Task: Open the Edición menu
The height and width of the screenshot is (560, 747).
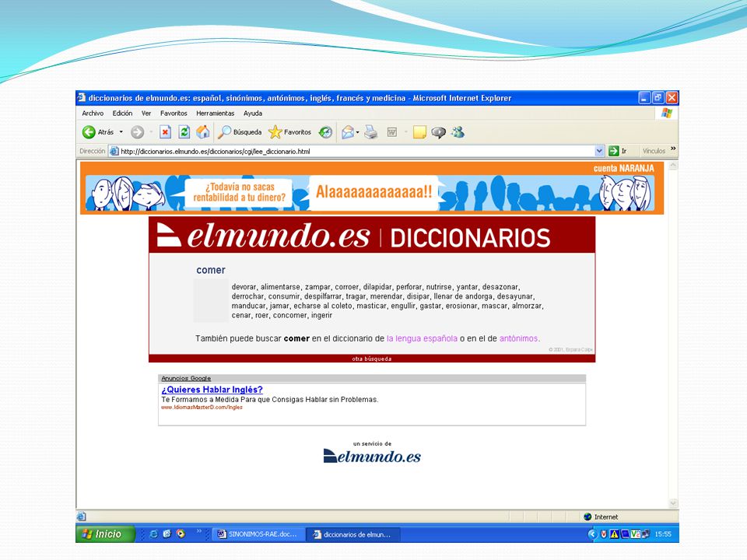Action: pyautogui.click(x=122, y=114)
